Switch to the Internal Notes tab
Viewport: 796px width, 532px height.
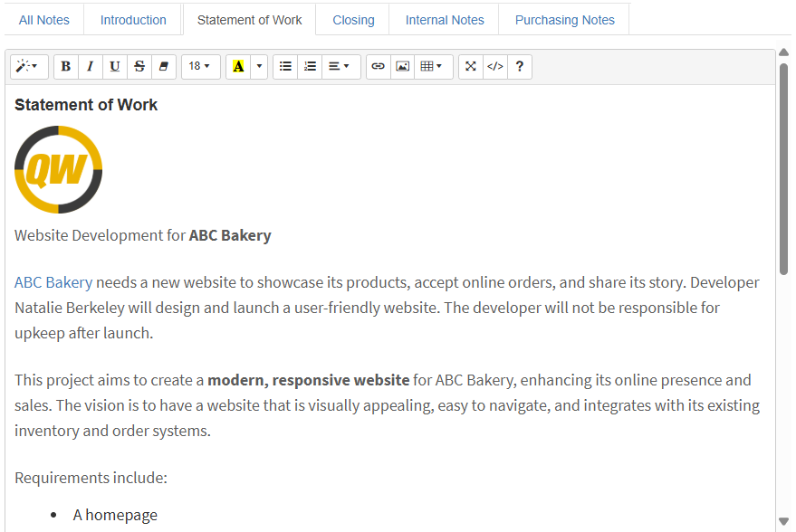444,20
